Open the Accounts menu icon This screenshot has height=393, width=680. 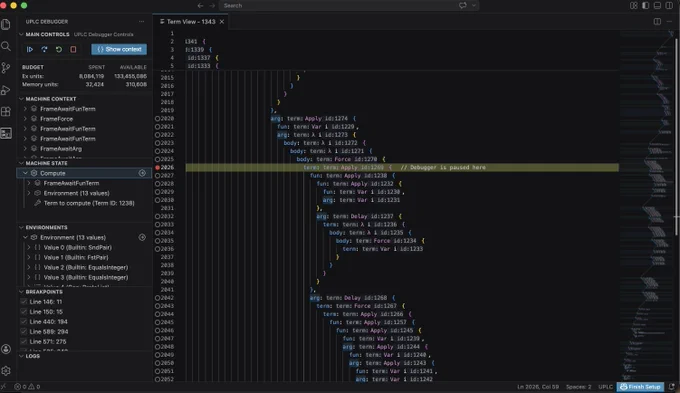(x=6, y=349)
